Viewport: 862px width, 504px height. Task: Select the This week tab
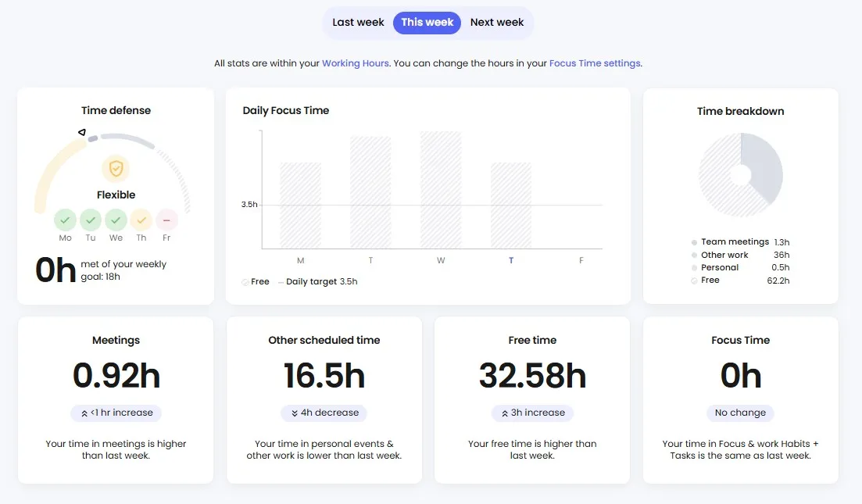coord(427,23)
